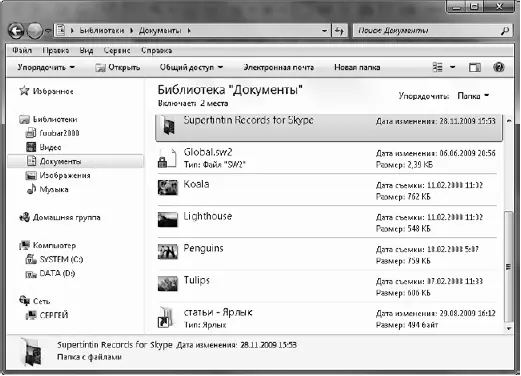
Task: Open the Общий доступ dropdown
Action: coord(191,67)
